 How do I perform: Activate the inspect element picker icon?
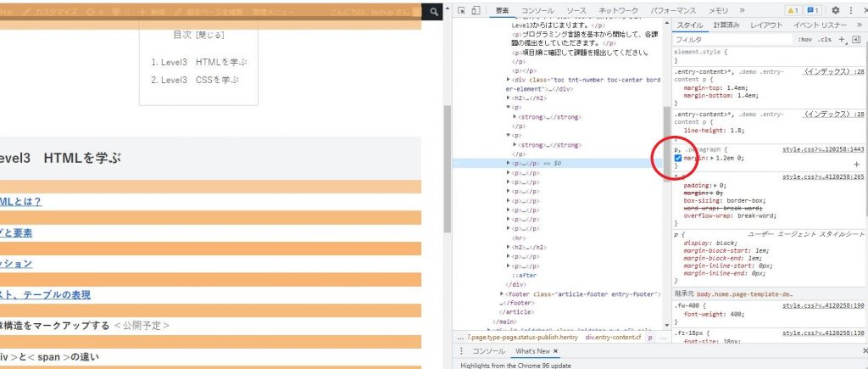coord(459,10)
